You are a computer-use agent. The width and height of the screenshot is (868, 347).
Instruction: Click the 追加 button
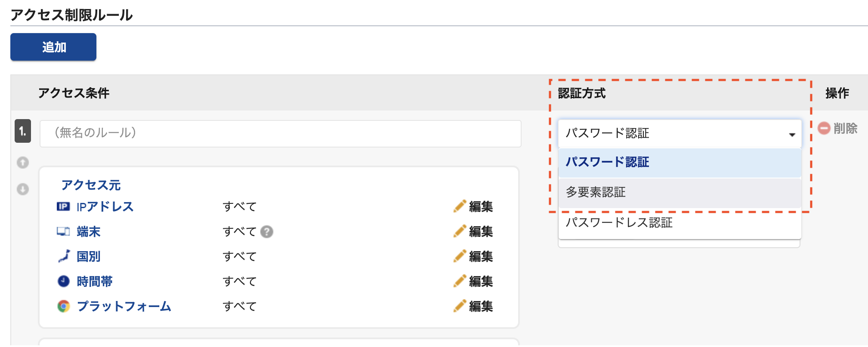pyautogui.click(x=53, y=47)
